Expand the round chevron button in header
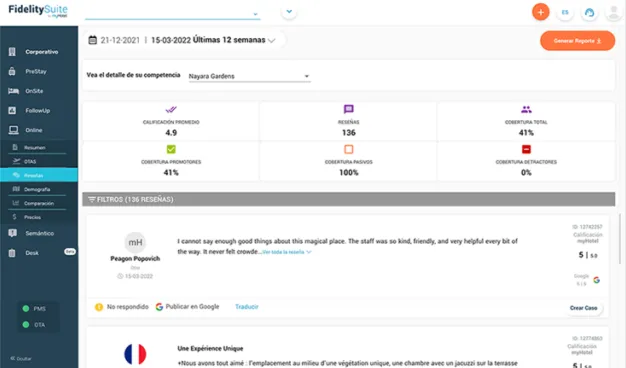Viewport: 626px width, 368px height. coord(289,12)
